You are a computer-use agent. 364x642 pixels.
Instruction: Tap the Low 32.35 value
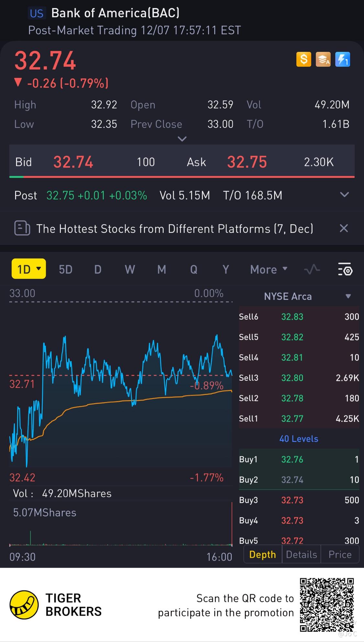click(104, 124)
